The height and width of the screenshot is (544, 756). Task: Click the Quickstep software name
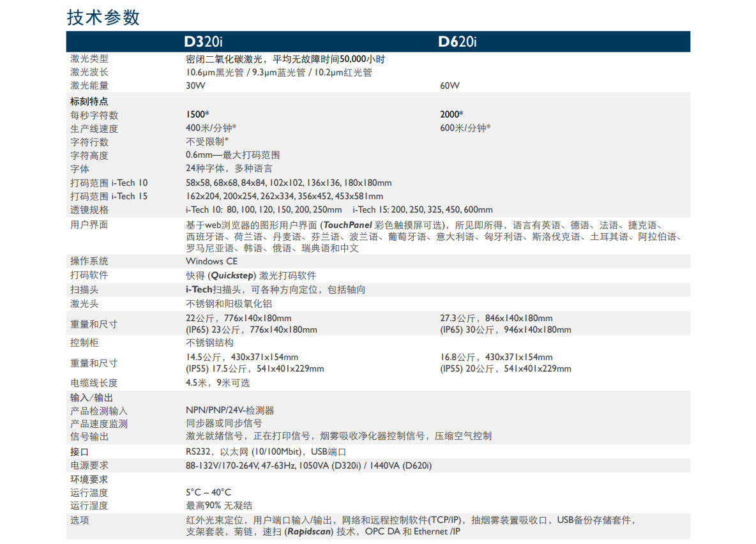point(232,275)
